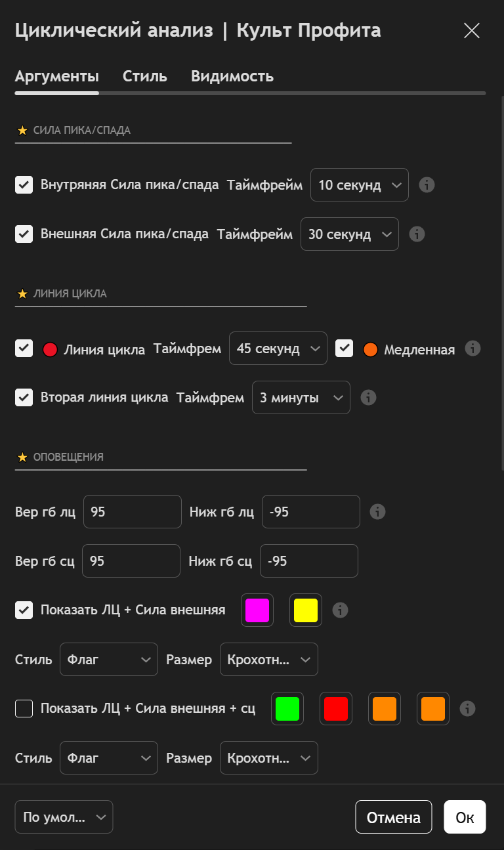Click info icon after magenta and yellow swatches

(x=340, y=610)
